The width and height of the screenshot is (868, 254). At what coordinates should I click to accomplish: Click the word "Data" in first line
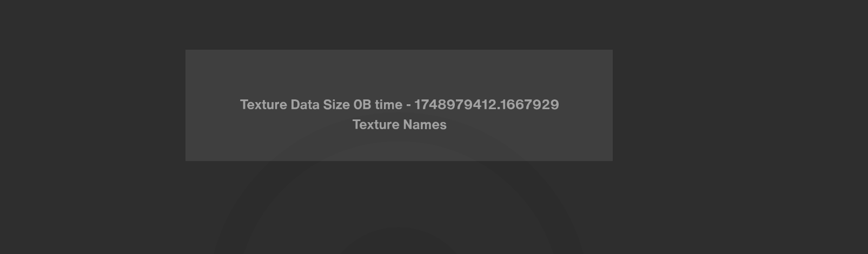point(305,104)
